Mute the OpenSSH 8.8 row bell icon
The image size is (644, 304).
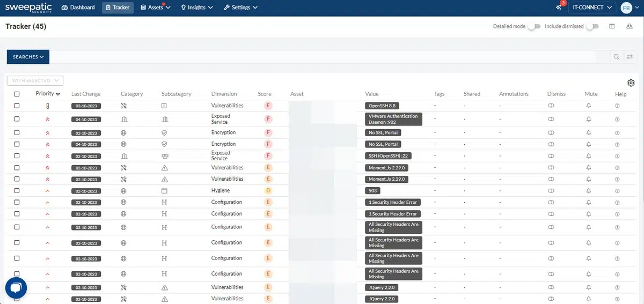coord(589,106)
